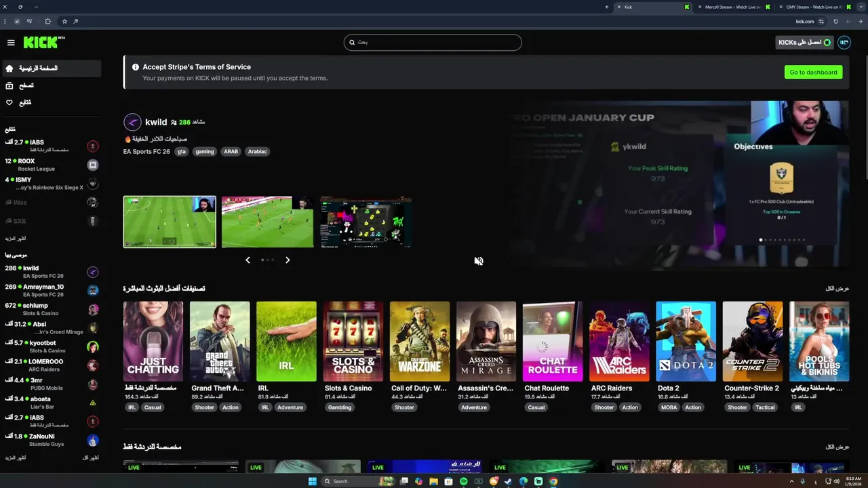The image size is (868, 488).
Task: Open kwild featured channel avatar
Action: pyautogui.click(x=132, y=122)
